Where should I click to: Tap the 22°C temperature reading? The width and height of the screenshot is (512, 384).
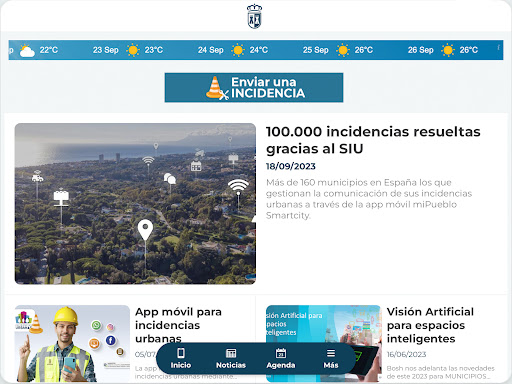[x=49, y=50]
